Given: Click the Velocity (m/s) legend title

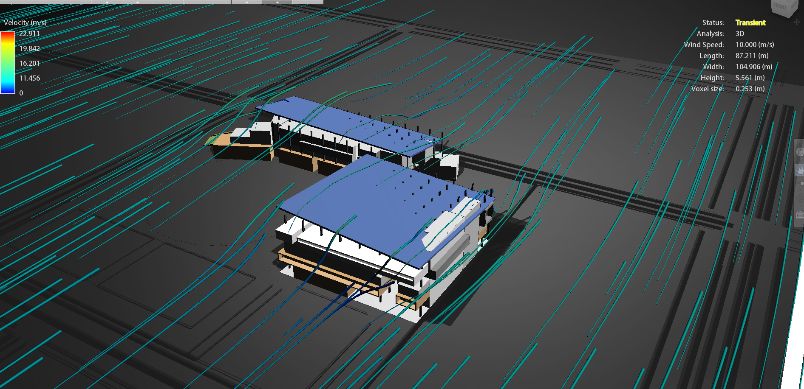Looking at the screenshot, I should pos(25,23).
